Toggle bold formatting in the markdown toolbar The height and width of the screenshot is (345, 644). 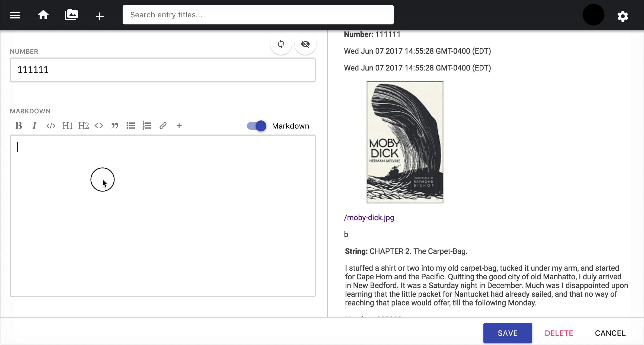pos(18,125)
